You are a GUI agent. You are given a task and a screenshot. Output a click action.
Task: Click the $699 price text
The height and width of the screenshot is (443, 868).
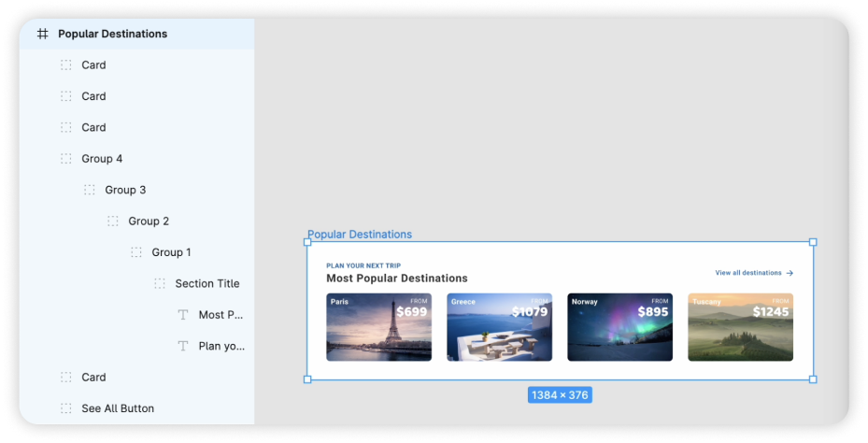412,312
